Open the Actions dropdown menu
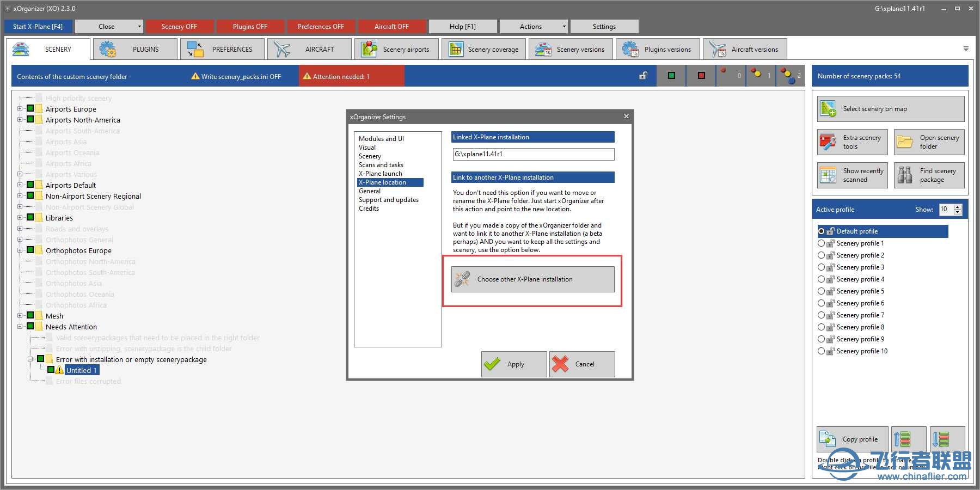 534,27
